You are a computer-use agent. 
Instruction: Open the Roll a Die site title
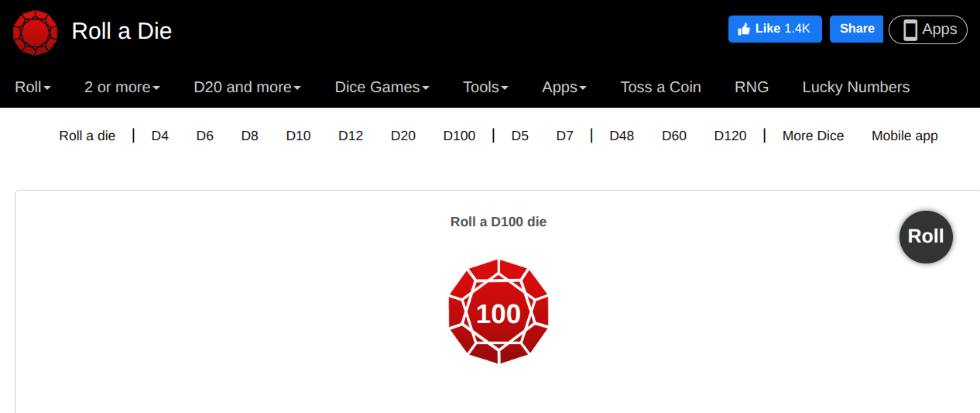122,31
